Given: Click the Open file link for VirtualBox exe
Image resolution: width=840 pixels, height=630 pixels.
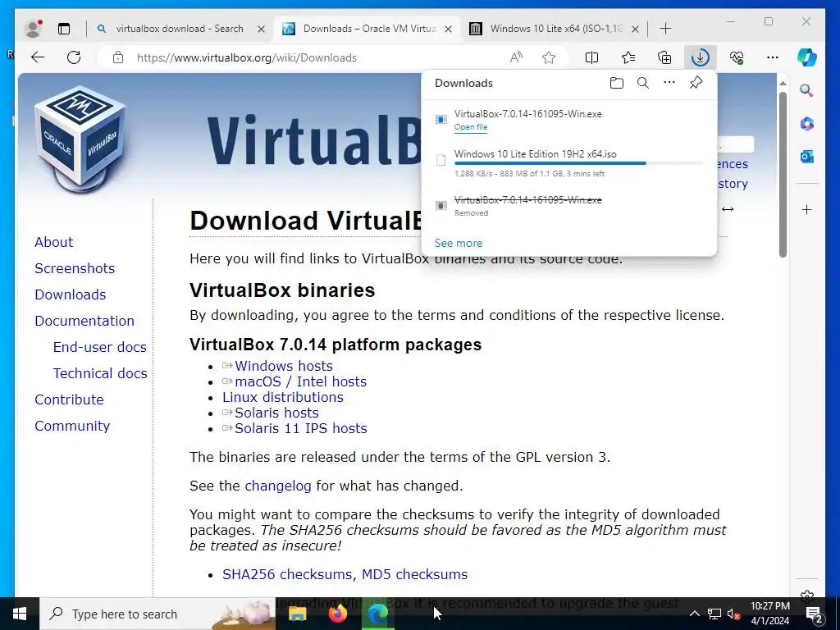Looking at the screenshot, I should tap(471, 127).
